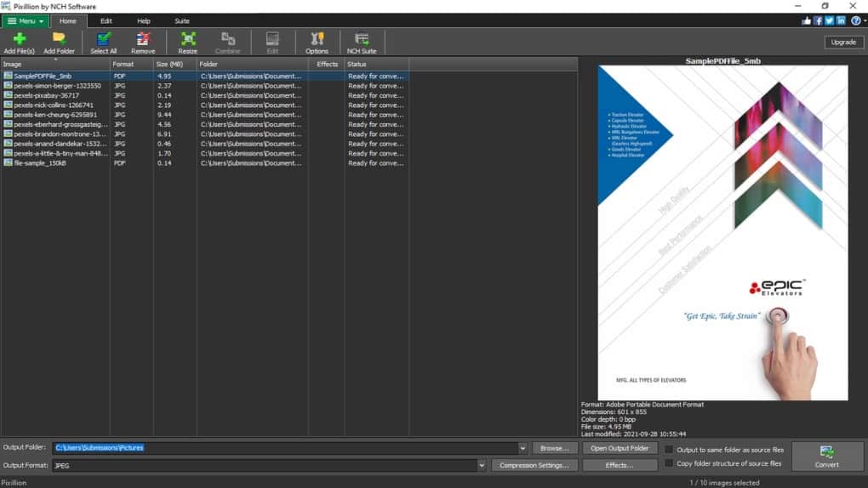Enable output to same folder as source
This screenshot has height=488, width=868.
670,449
